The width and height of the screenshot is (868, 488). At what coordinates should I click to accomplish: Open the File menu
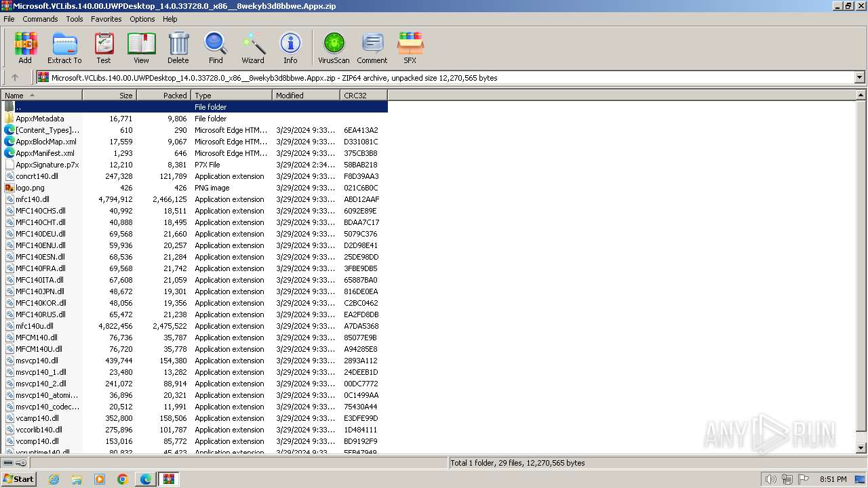[9, 19]
